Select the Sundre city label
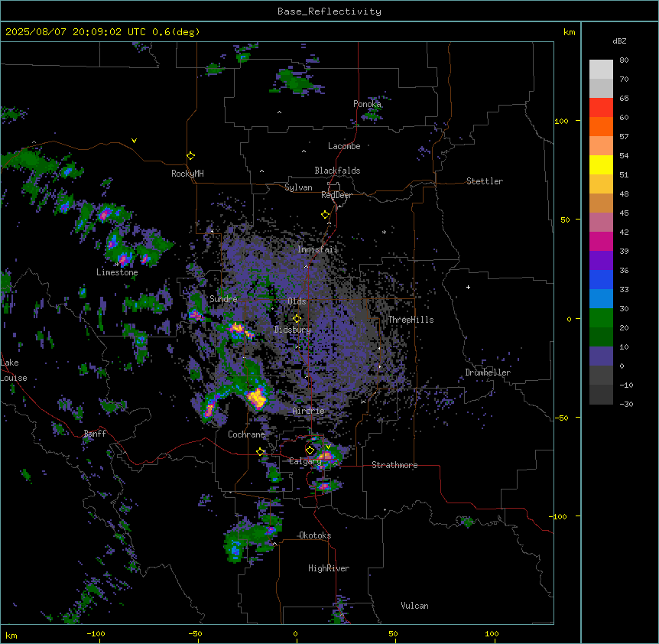 [x=223, y=299]
